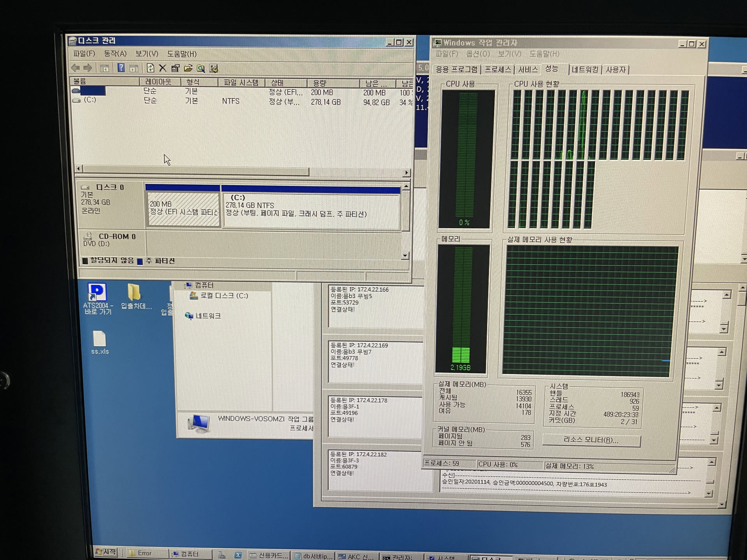This screenshot has height=560, width=747.
Task: Click the Refresh icon in Disk Management toolbar
Action: [150, 68]
